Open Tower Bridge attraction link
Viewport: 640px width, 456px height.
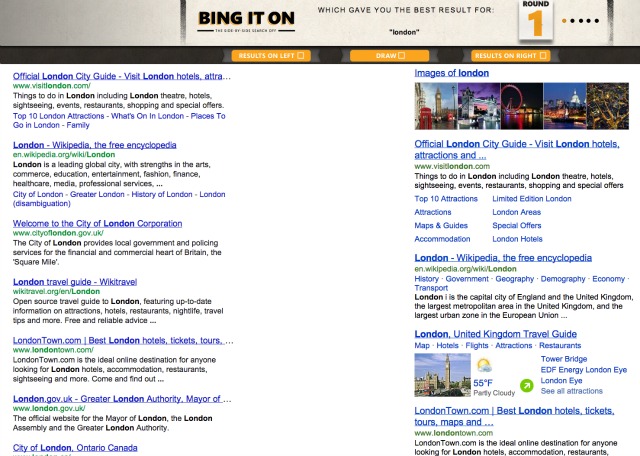tap(564, 359)
